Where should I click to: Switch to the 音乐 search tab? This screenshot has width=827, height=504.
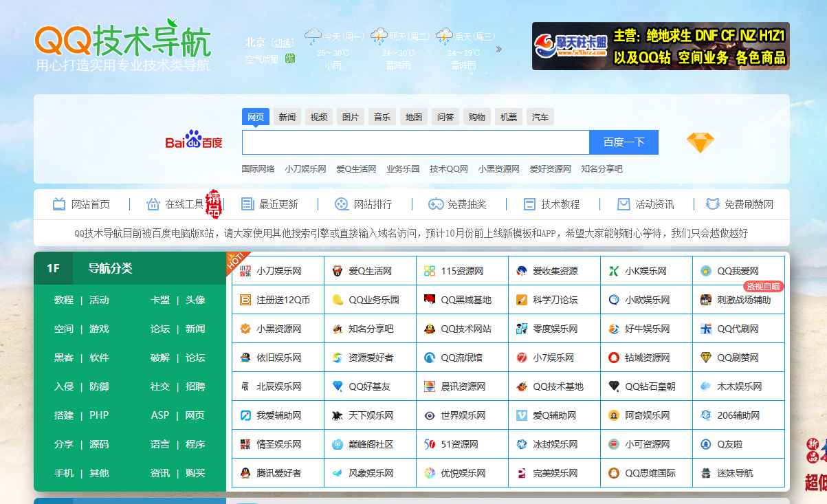coord(382,116)
